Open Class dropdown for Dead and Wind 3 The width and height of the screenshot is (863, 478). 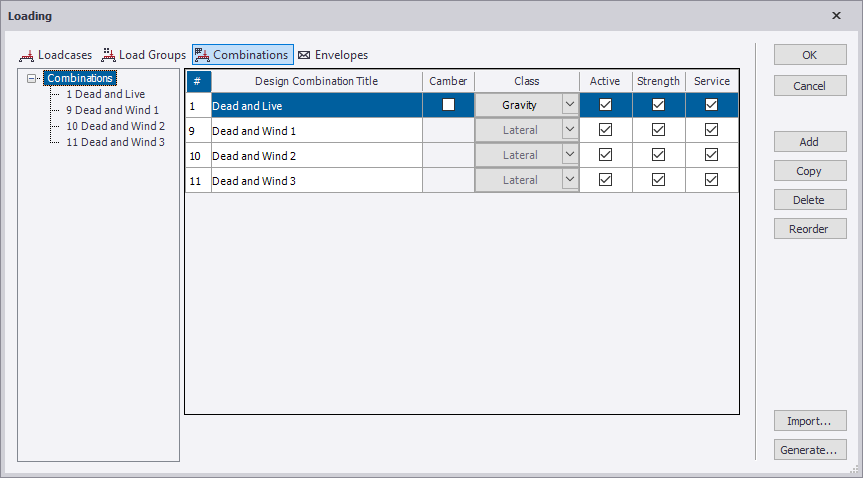[x=570, y=180]
